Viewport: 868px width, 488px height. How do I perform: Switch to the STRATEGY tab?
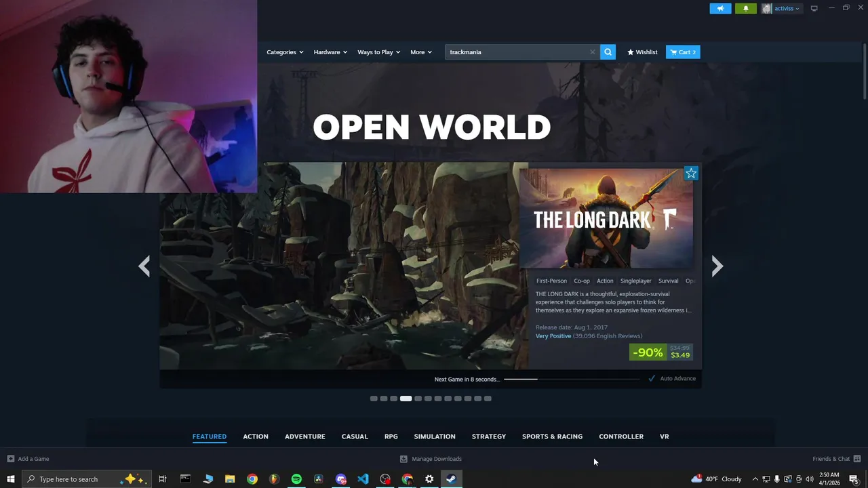click(x=489, y=436)
